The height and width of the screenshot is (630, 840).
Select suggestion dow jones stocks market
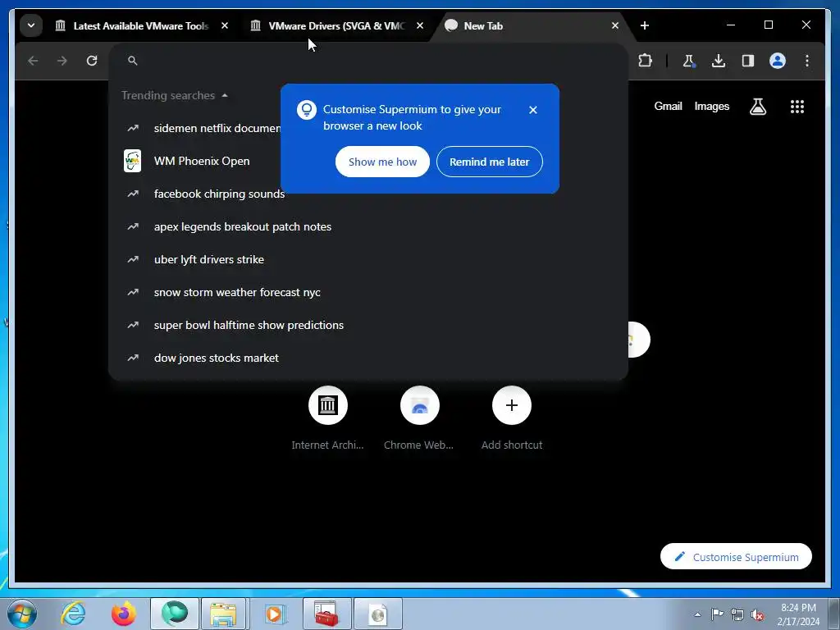click(x=368, y=358)
